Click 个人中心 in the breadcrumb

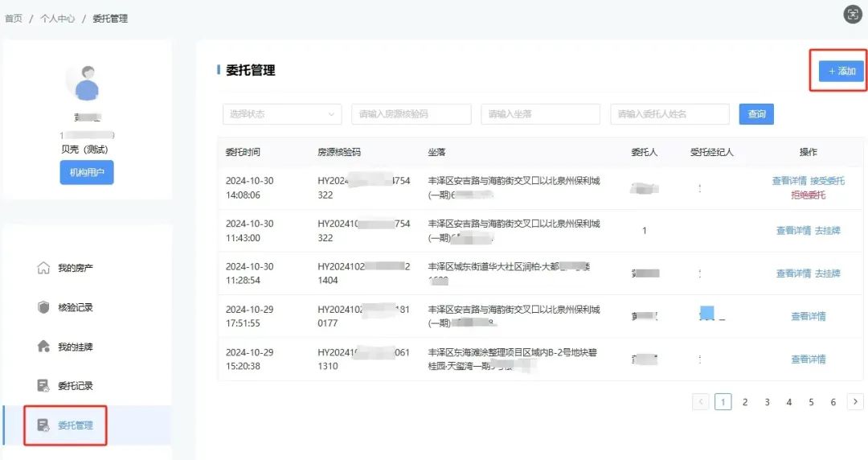tap(58, 18)
